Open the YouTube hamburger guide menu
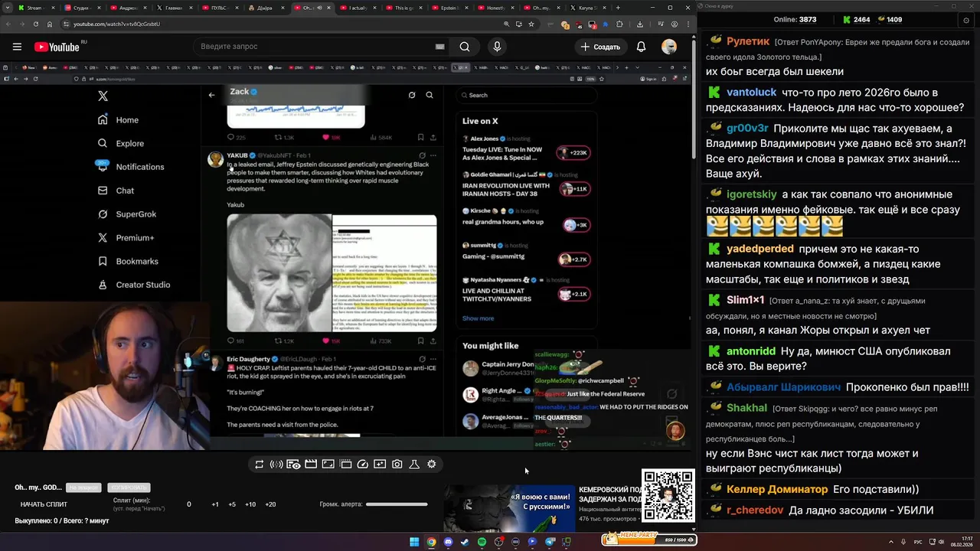The height and width of the screenshot is (551, 980). (x=17, y=47)
